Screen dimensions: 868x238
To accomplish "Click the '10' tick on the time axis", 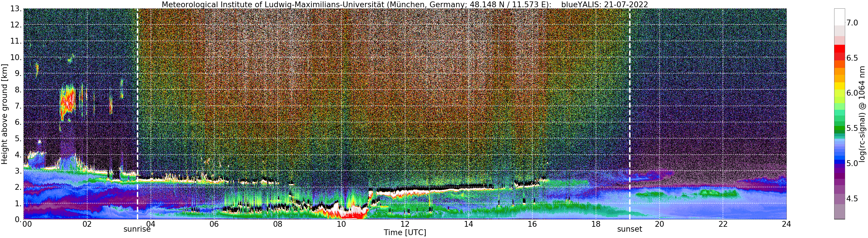I will coord(341,224).
